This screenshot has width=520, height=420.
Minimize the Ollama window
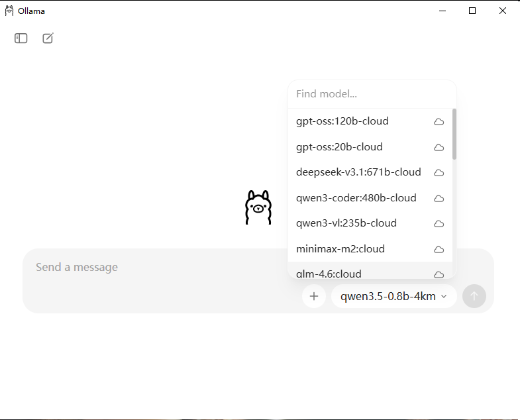(442, 11)
